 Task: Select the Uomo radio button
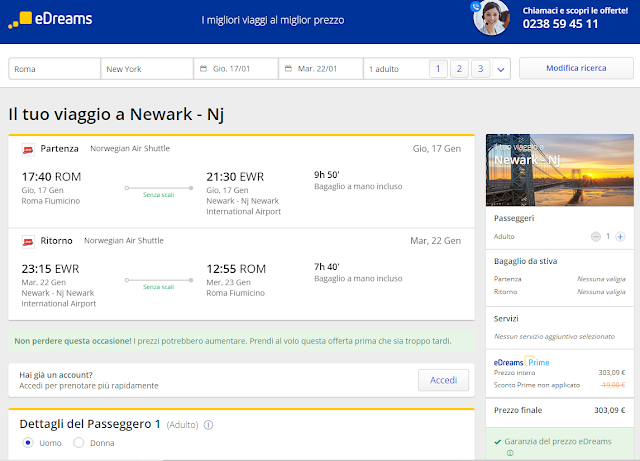pos(28,443)
